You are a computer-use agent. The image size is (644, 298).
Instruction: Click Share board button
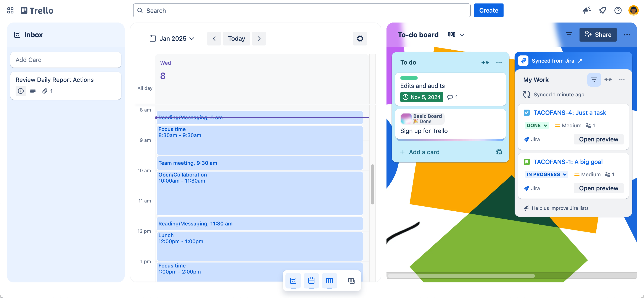tap(598, 35)
